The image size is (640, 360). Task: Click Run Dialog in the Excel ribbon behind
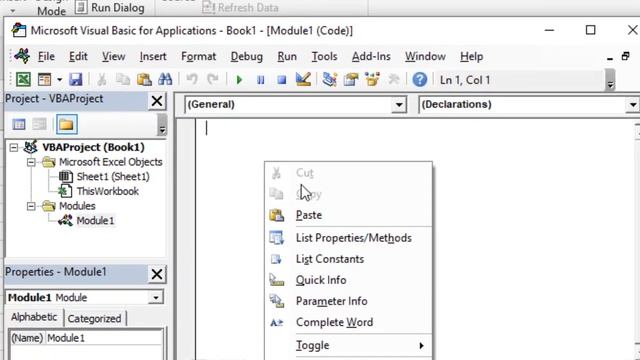point(110,7)
